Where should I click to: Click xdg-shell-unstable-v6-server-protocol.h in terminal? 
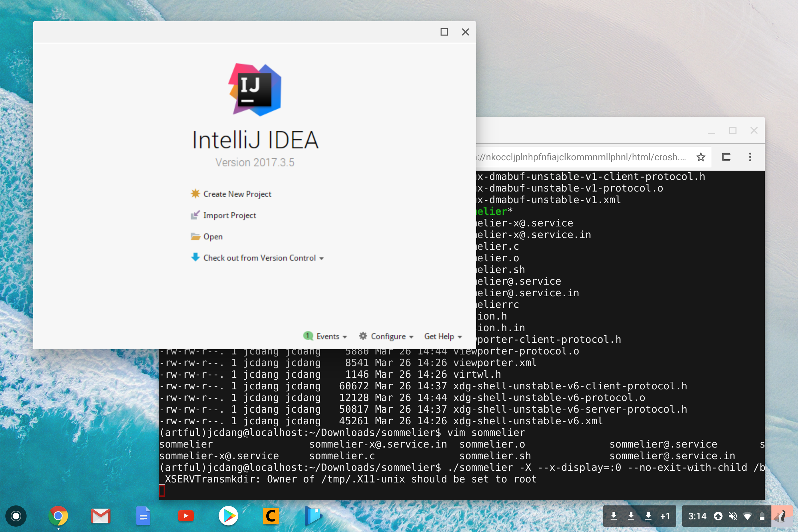pos(570,409)
